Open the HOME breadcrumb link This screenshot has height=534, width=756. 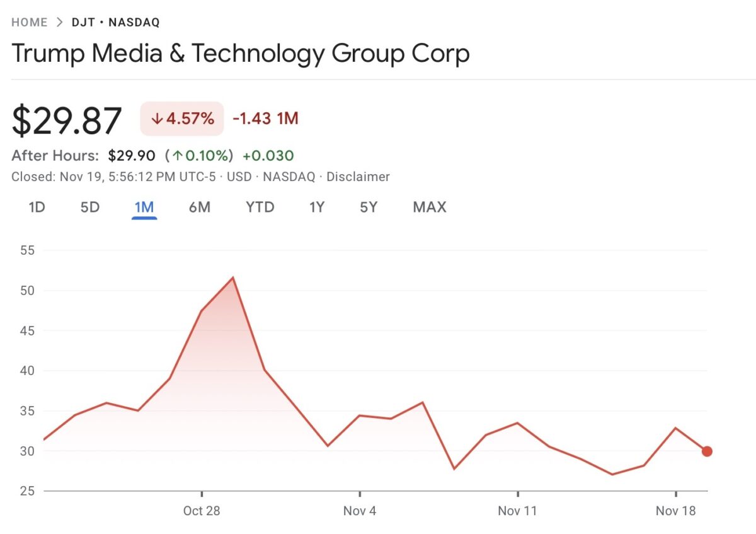point(29,21)
